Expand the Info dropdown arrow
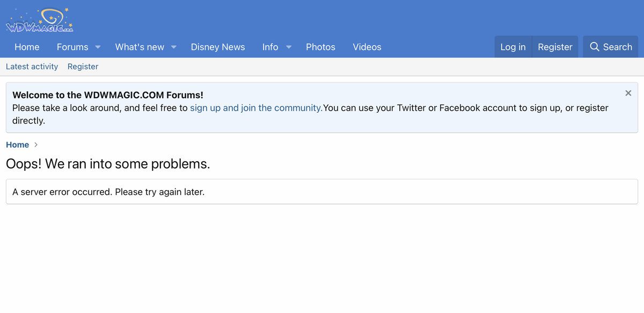The width and height of the screenshot is (644, 313). [x=289, y=47]
